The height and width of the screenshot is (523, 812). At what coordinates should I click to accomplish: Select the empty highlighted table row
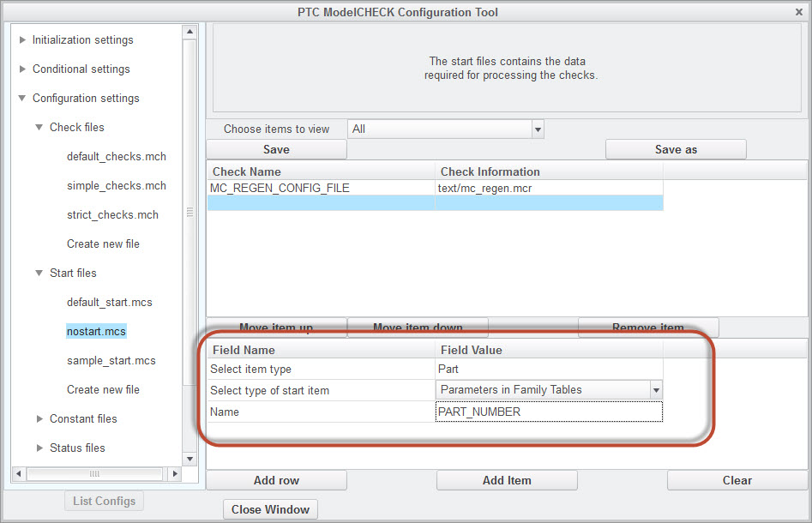(435, 203)
